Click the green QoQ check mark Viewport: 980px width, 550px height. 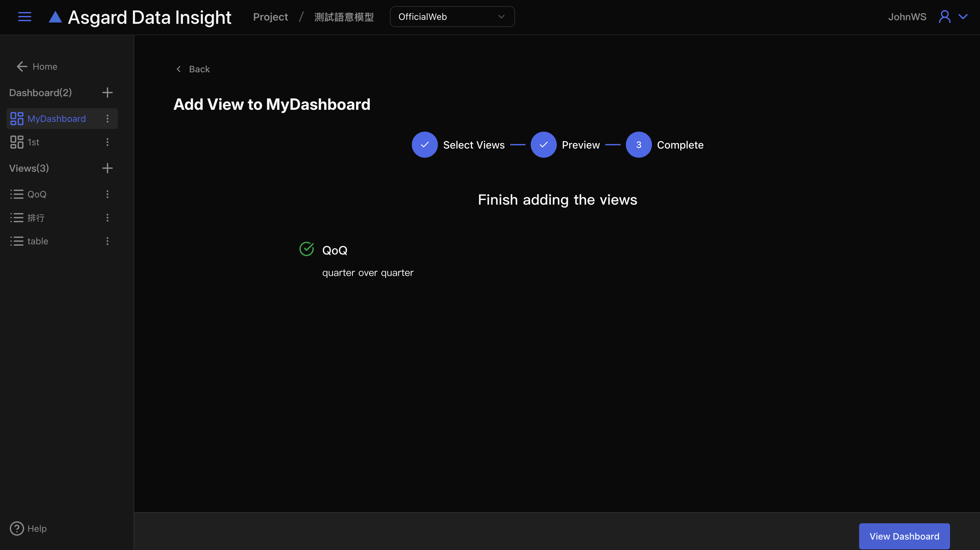(307, 249)
